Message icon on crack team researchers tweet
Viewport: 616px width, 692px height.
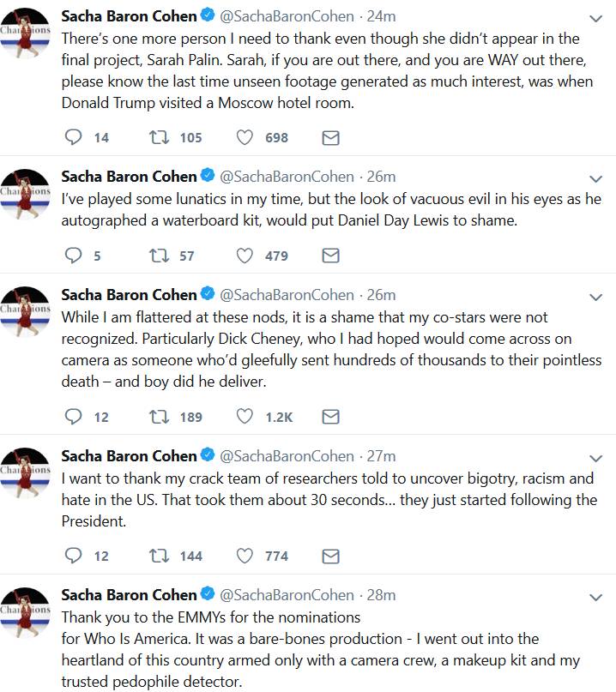[x=330, y=556]
